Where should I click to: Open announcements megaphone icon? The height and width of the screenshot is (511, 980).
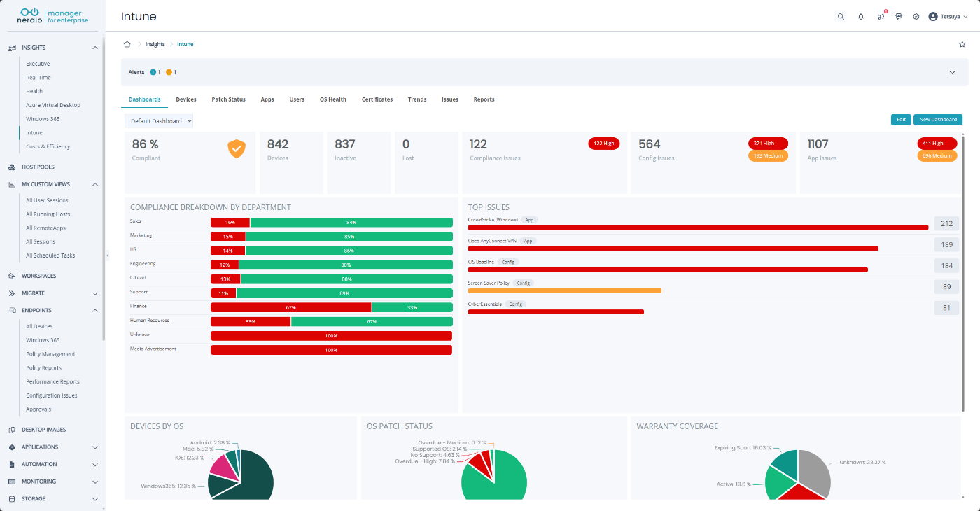(881, 16)
